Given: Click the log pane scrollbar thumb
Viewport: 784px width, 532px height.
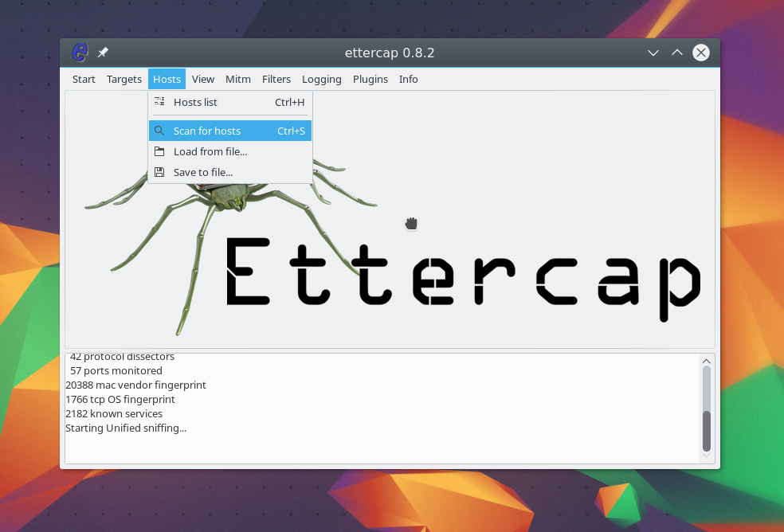Looking at the screenshot, I should click(x=707, y=431).
